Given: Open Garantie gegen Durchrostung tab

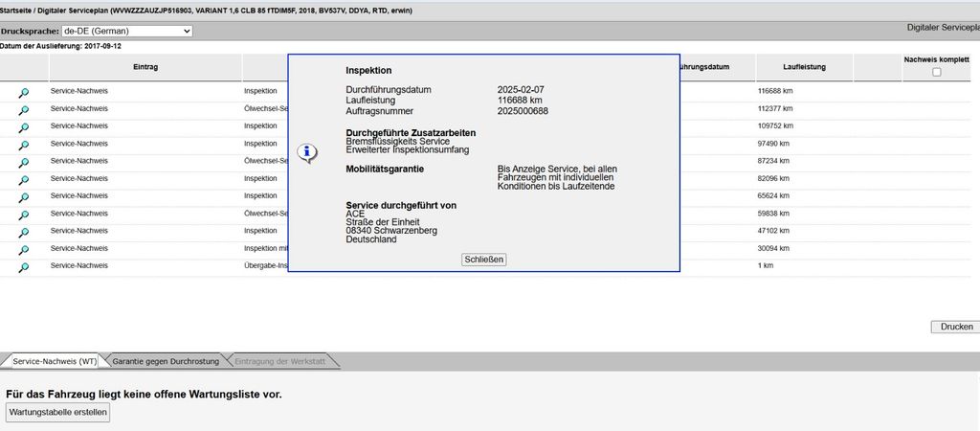Looking at the screenshot, I should point(166,361).
